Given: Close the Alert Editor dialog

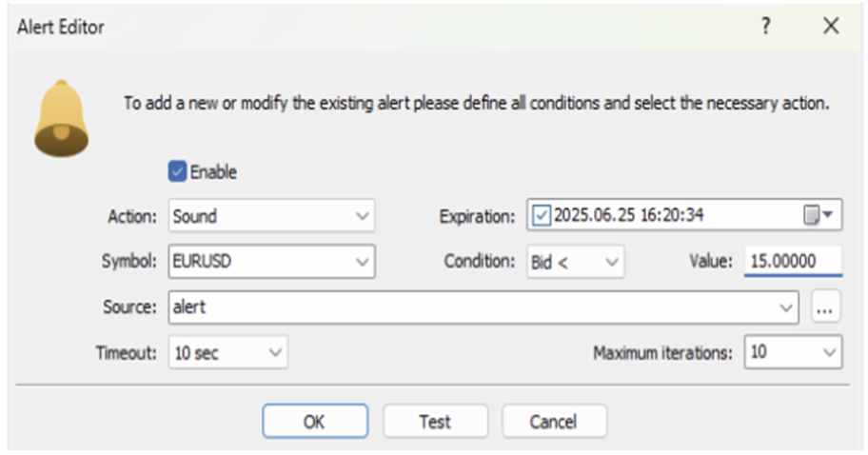Looking at the screenshot, I should coord(831,27).
